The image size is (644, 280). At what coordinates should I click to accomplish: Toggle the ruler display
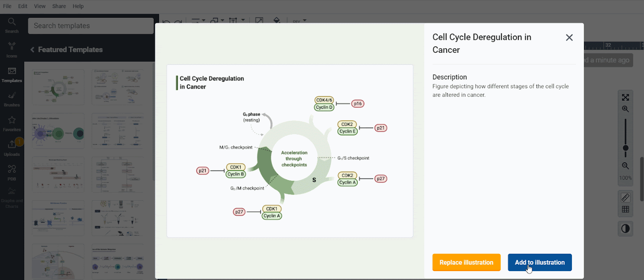(625, 197)
